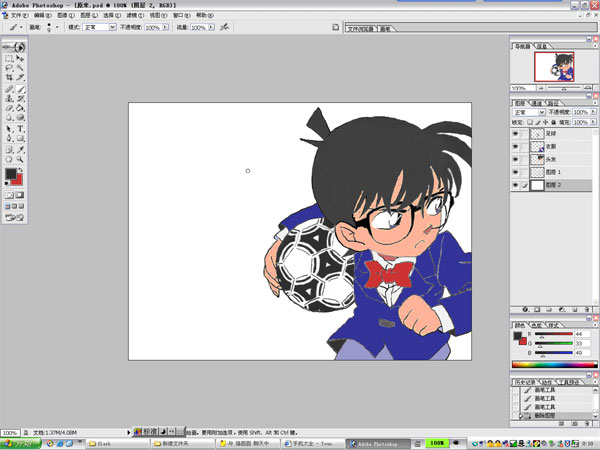Open layer fill arrow in Layers panel
Screen dimensions: 600x450
(x=593, y=122)
